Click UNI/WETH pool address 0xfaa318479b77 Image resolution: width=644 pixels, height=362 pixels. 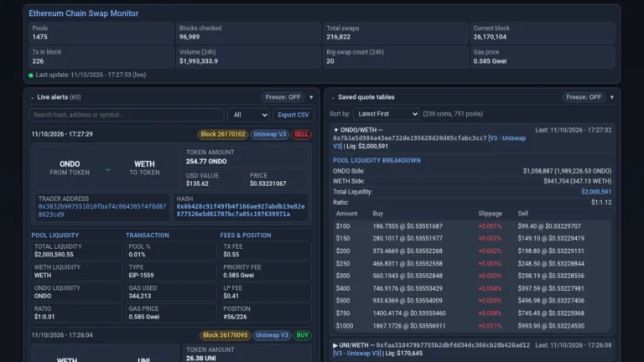[x=453, y=345]
